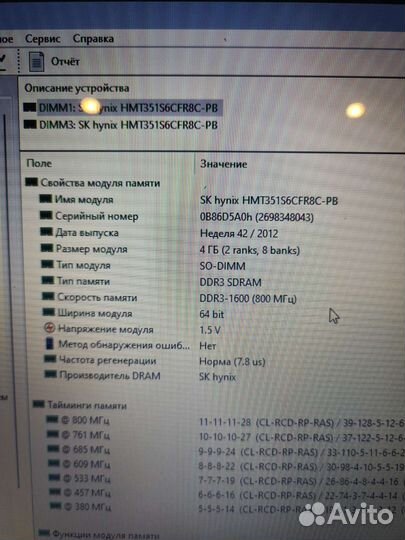Select DIMM3 SK hynix module row
Screen dimensions: 405x540
pyautogui.click(x=128, y=125)
